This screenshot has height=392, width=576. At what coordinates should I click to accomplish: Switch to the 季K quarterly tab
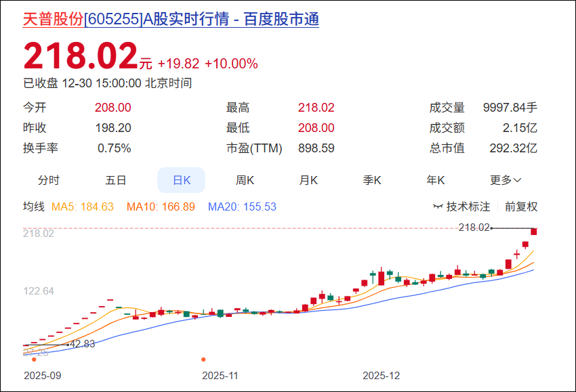372,180
